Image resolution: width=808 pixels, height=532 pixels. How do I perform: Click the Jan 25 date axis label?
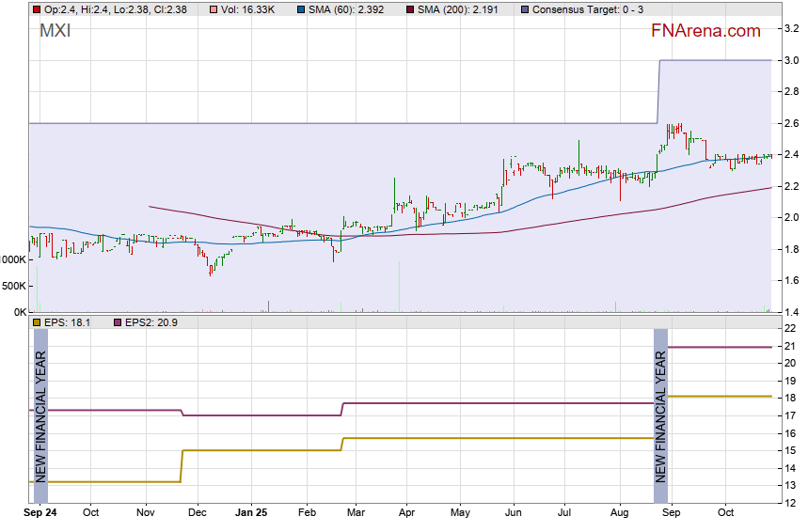click(x=251, y=513)
